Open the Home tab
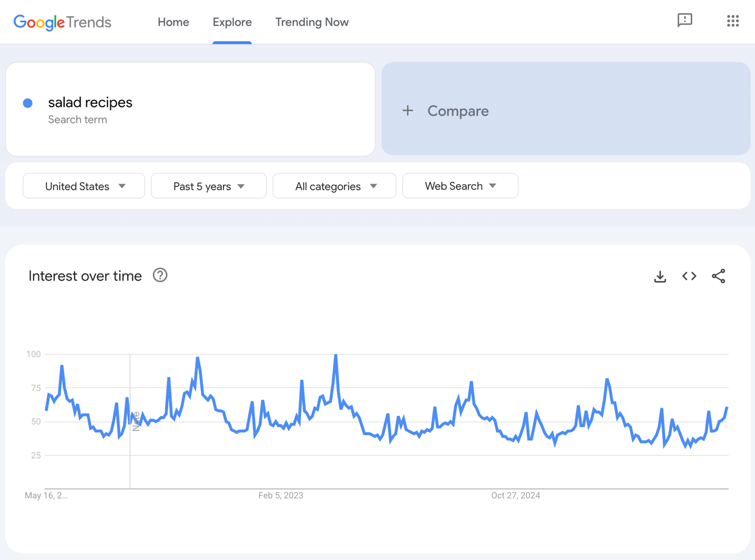Viewport: 755px width, 560px height. pos(173,22)
